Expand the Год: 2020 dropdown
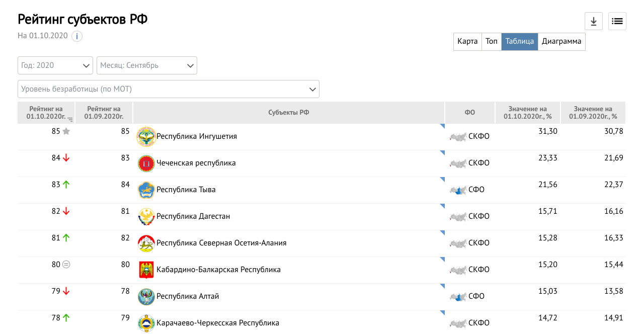Viewport: 644px width, 334px height. click(55, 65)
